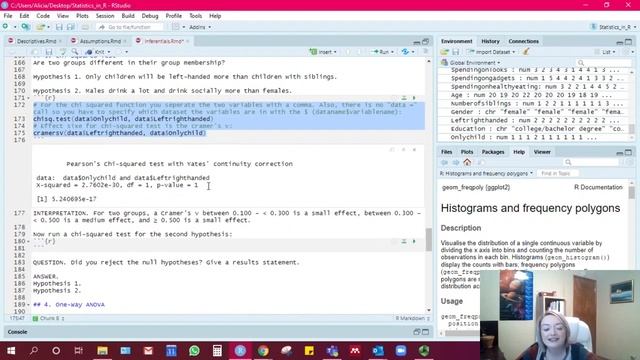Click the Publish document icon
The height and width of the screenshot is (360, 640).
pyautogui.click(x=405, y=52)
